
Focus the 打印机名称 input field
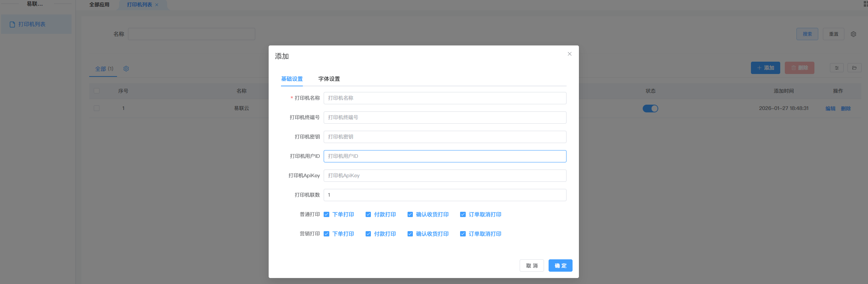tap(445, 98)
